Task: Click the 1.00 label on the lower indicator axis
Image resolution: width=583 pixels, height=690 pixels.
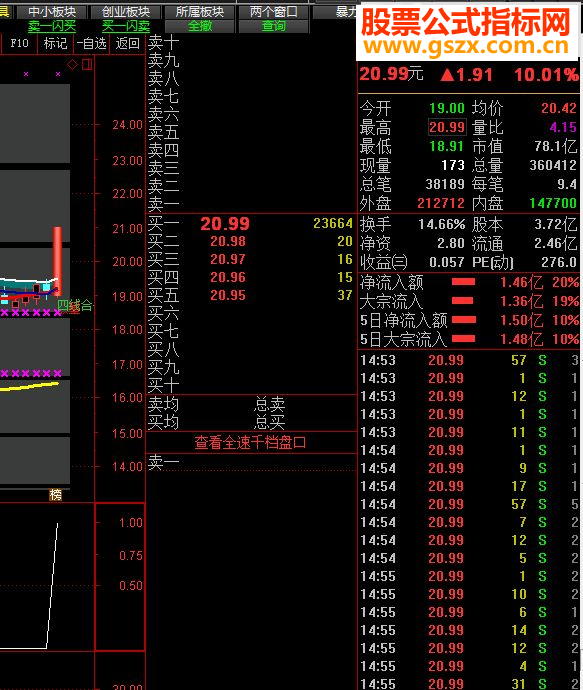Action: click(x=131, y=523)
